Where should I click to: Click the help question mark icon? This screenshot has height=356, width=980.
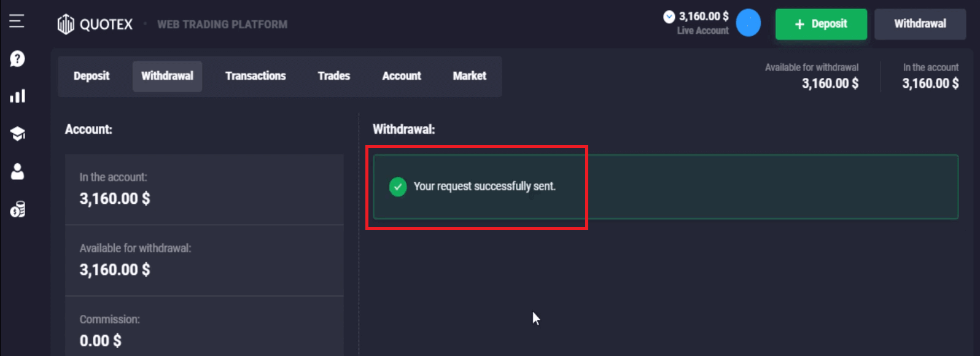17,59
